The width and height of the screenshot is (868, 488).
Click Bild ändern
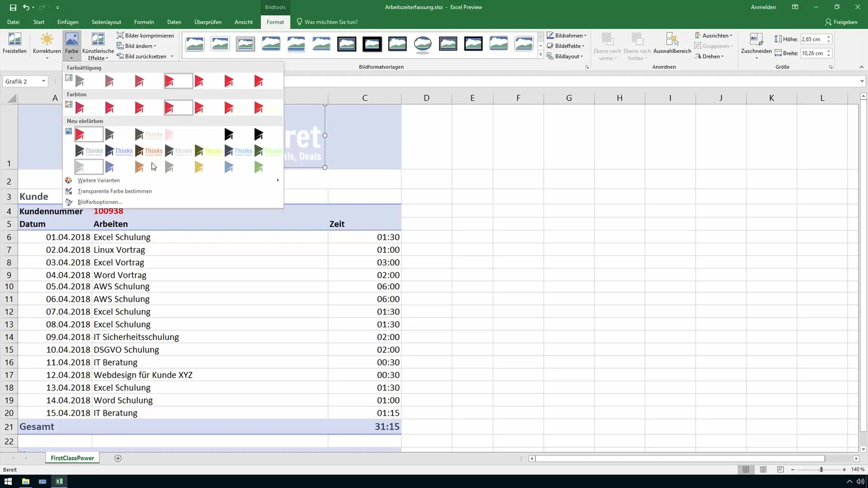[x=137, y=46]
